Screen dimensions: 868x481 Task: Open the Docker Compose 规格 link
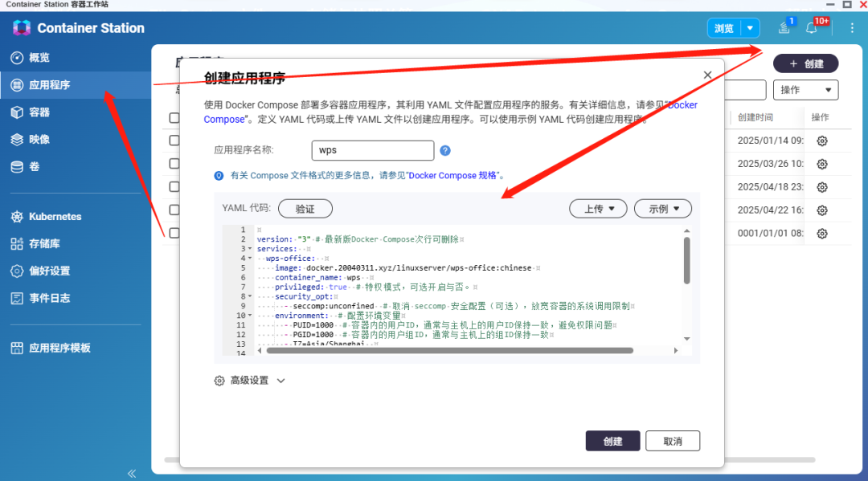tap(452, 175)
